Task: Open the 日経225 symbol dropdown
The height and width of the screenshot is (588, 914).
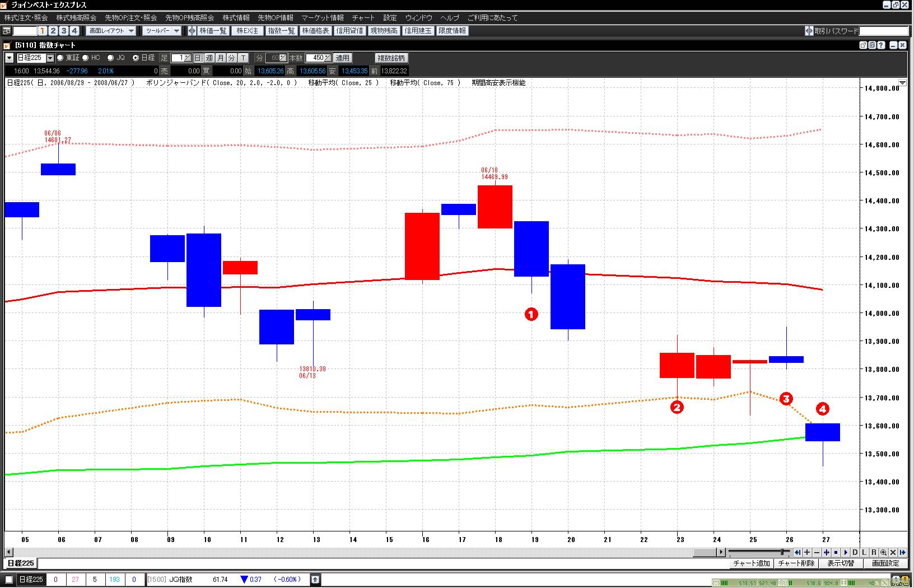Action: pos(50,58)
